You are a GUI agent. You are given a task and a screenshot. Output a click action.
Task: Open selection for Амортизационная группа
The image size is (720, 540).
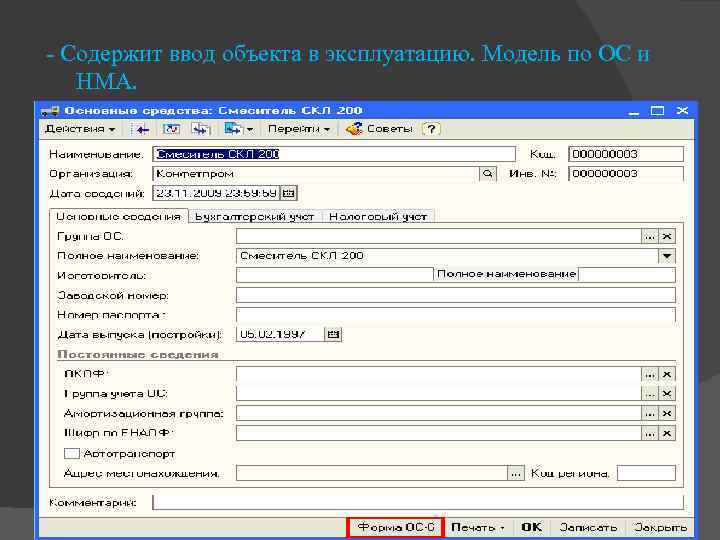coord(649,414)
